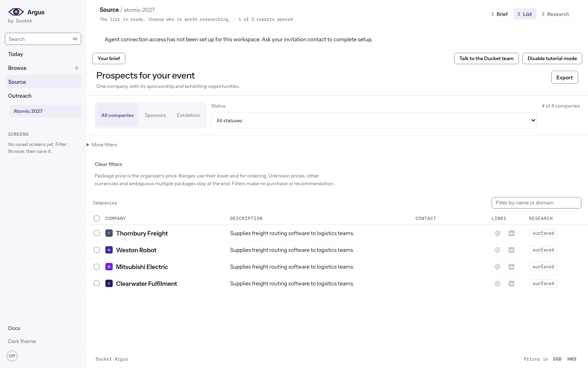This screenshot has width=588, height=368.
Task: Go to step 1 Brief
Action: click(x=499, y=14)
